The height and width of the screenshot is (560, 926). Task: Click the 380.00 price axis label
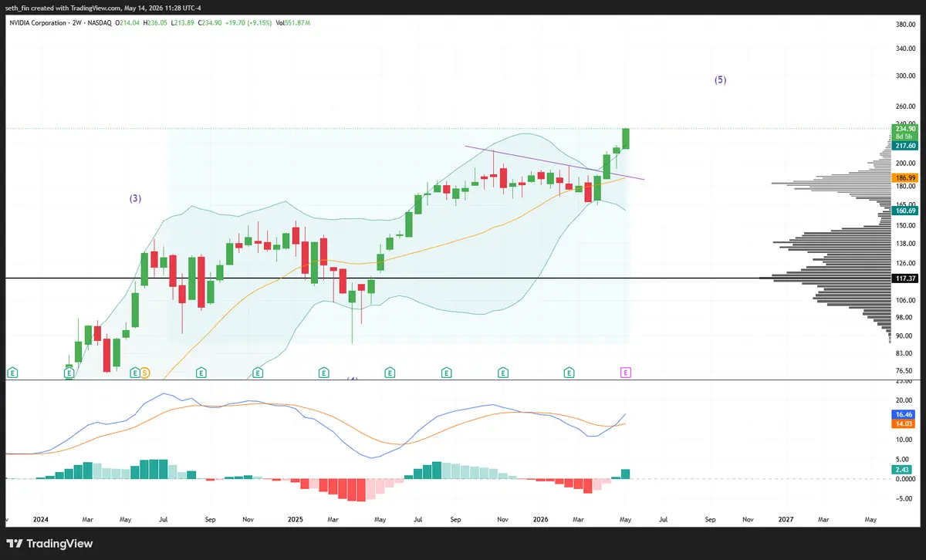905,24
